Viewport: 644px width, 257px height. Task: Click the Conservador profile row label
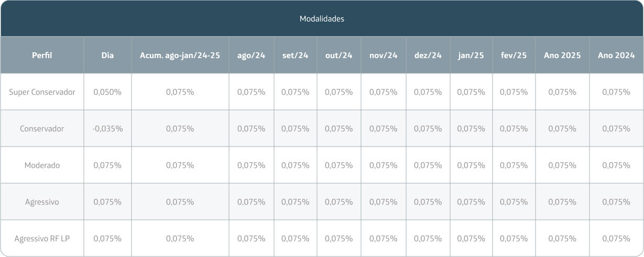click(42, 128)
